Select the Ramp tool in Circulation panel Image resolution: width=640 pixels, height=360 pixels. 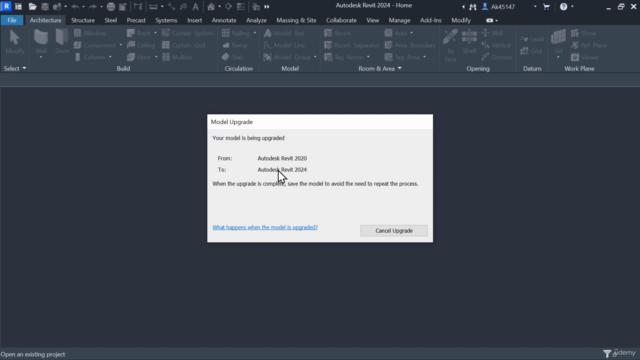click(x=235, y=45)
